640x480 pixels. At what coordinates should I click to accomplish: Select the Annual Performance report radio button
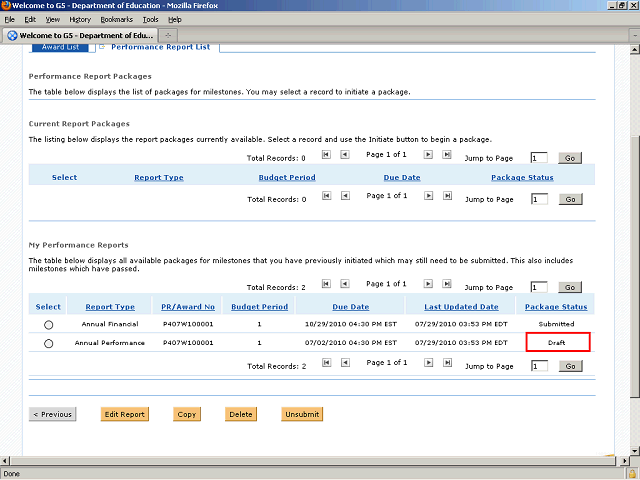(48, 343)
